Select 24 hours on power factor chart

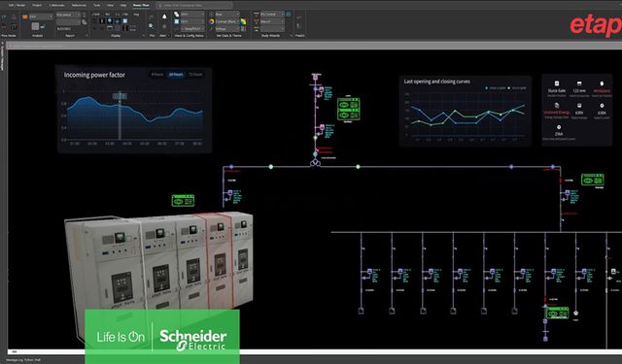click(x=176, y=74)
